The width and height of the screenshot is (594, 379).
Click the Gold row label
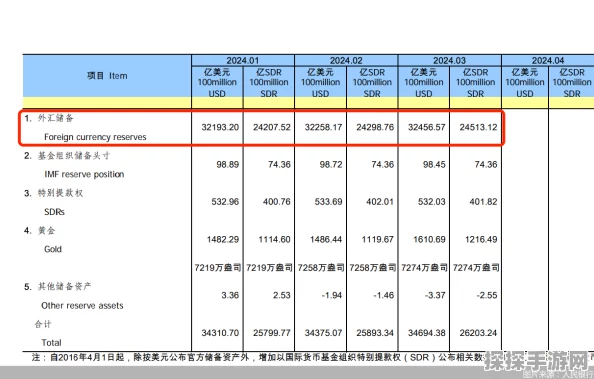53,249
